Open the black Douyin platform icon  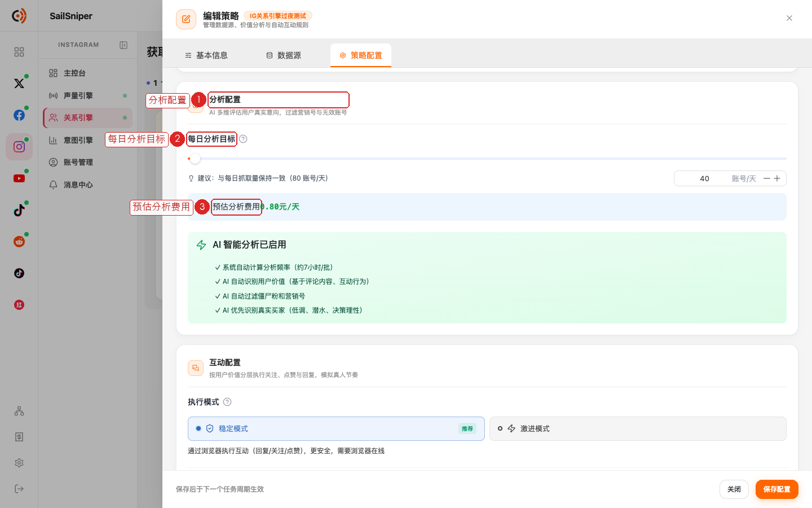(x=19, y=273)
